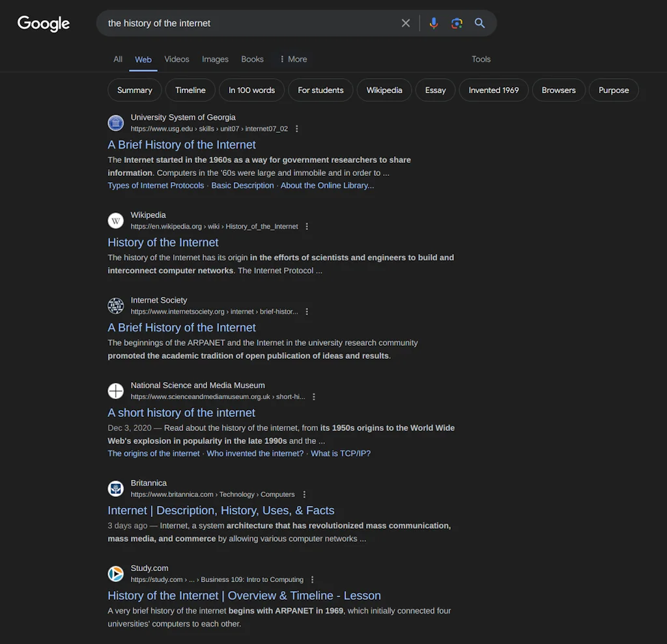Screen dimensions: 667x644
Task: Open Google Lens image search
Action: 457,23
